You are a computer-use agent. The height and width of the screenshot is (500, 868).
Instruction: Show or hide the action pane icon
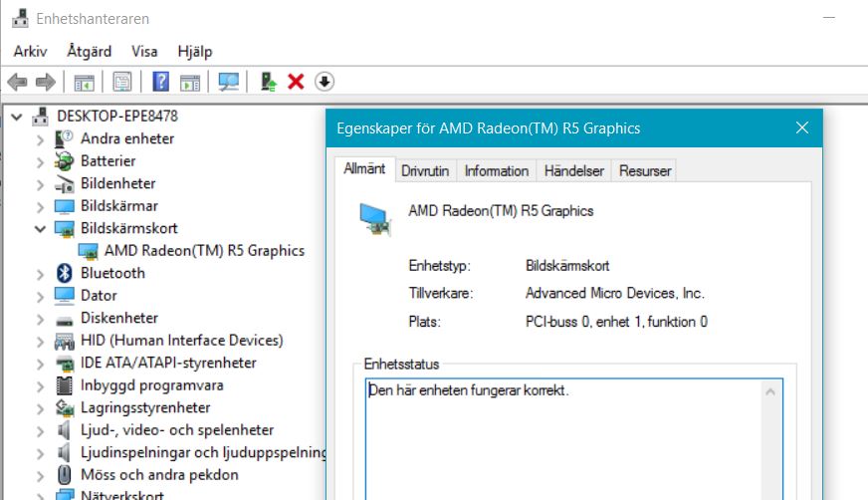click(190, 83)
